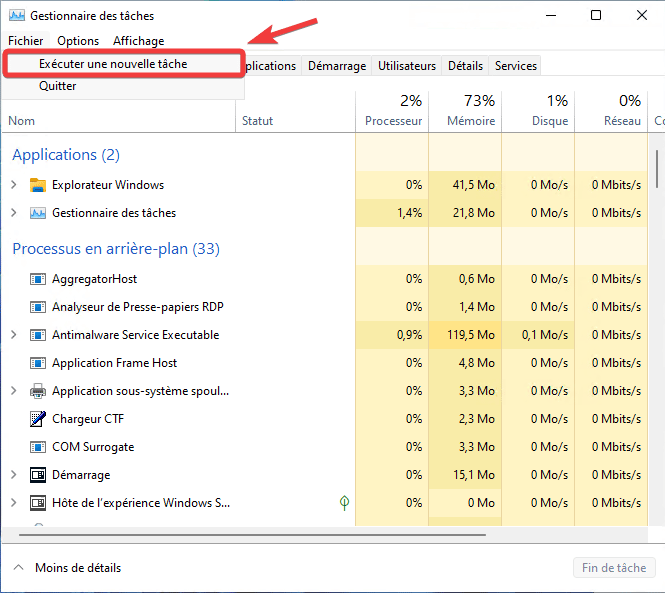
Task: Choose Exécuter une nouvelle tâche
Action: (x=124, y=64)
